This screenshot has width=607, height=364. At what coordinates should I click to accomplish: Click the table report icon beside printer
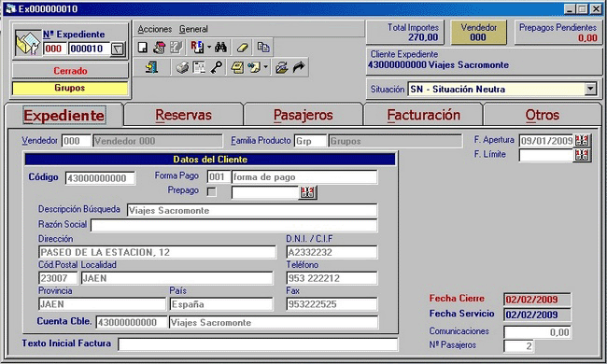coord(199,68)
